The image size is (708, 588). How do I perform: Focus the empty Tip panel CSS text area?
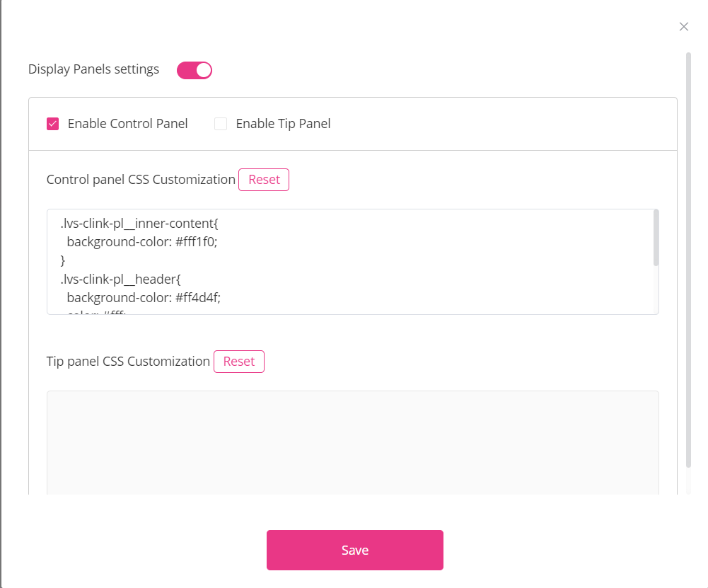[352, 442]
